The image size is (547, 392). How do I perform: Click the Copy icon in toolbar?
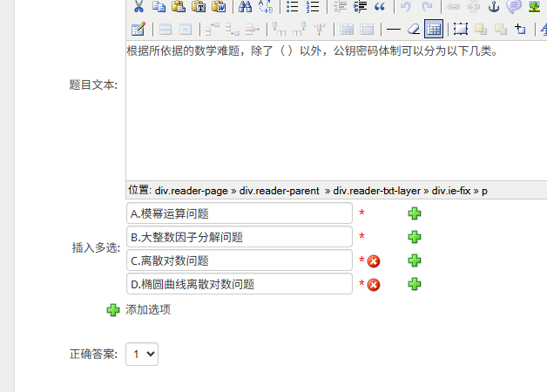(159, 7)
